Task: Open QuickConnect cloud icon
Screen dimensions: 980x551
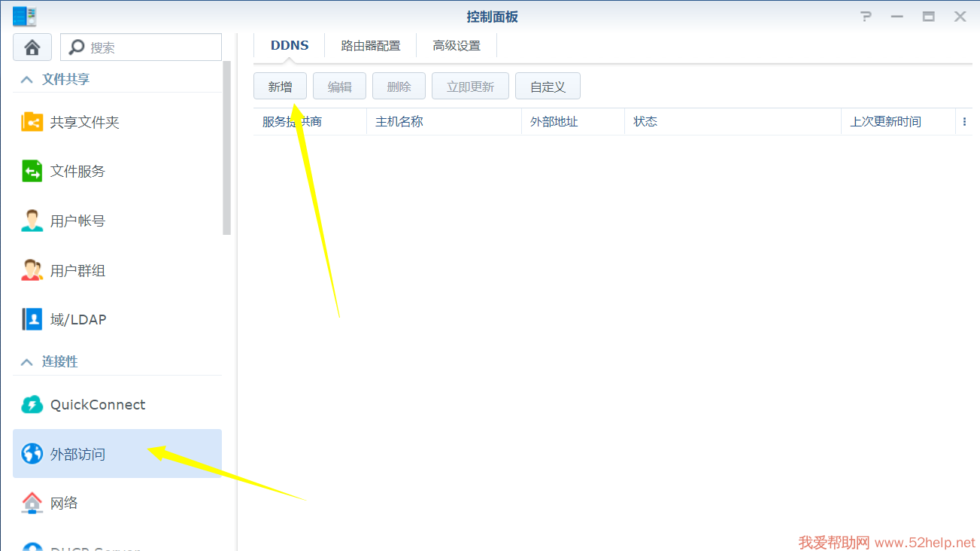Action: [32, 405]
